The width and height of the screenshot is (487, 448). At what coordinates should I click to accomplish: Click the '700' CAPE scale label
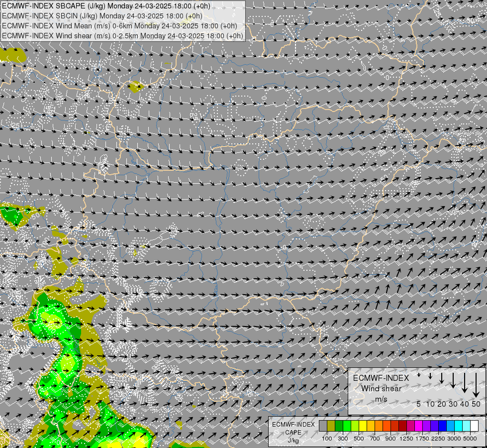point(375,439)
